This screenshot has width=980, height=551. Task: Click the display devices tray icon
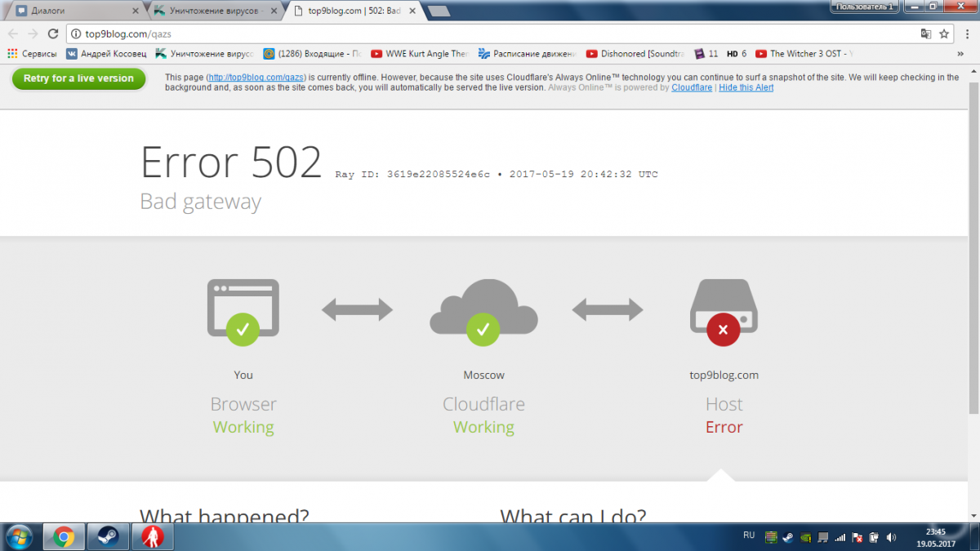[823, 537]
